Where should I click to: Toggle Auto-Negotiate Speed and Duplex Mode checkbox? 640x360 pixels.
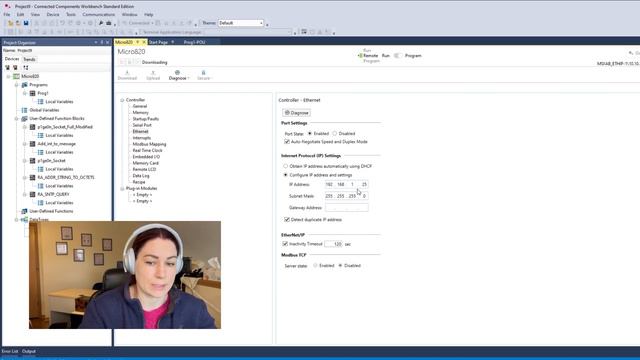pos(287,142)
